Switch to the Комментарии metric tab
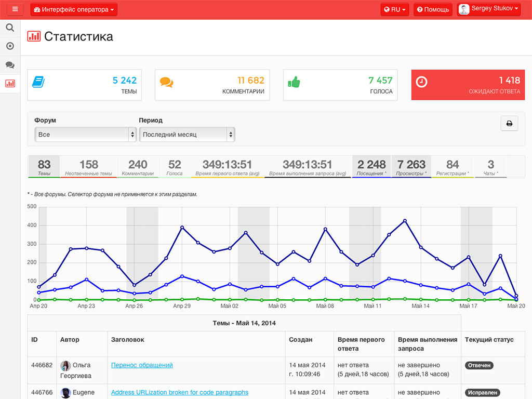This screenshot has width=532, height=399. pyautogui.click(x=138, y=167)
